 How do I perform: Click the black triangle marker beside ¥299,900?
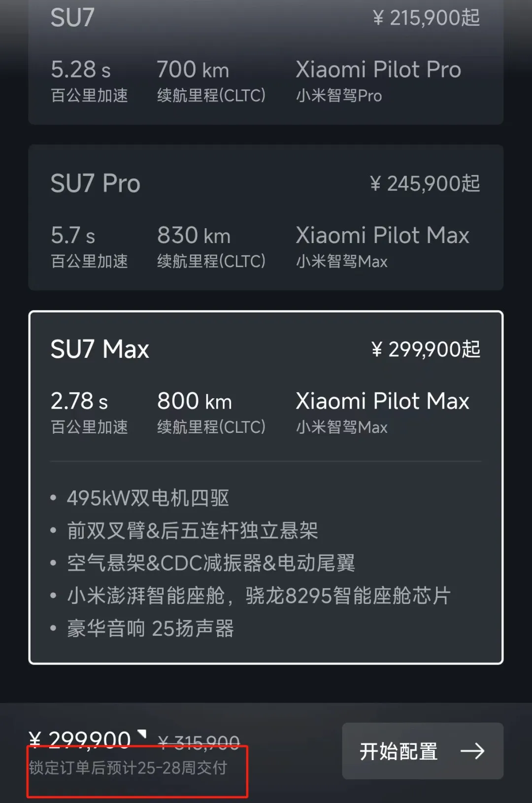[141, 733]
